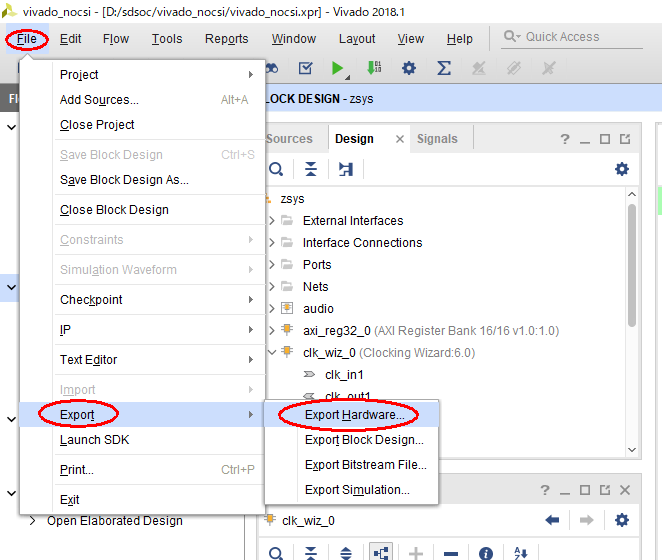The image size is (662, 560).
Task: Toggle the hierarchy view button in properties toolbar
Action: pyautogui.click(x=381, y=553)
